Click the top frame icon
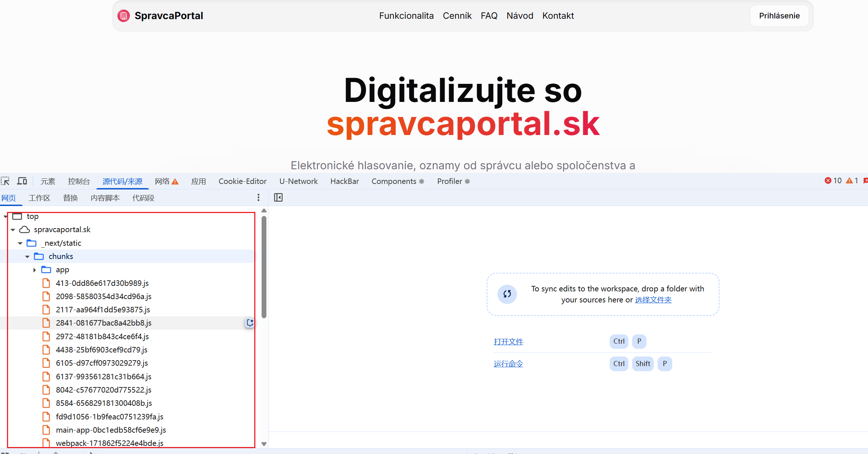This screenshot has height=454, width=868. (17, 216)
